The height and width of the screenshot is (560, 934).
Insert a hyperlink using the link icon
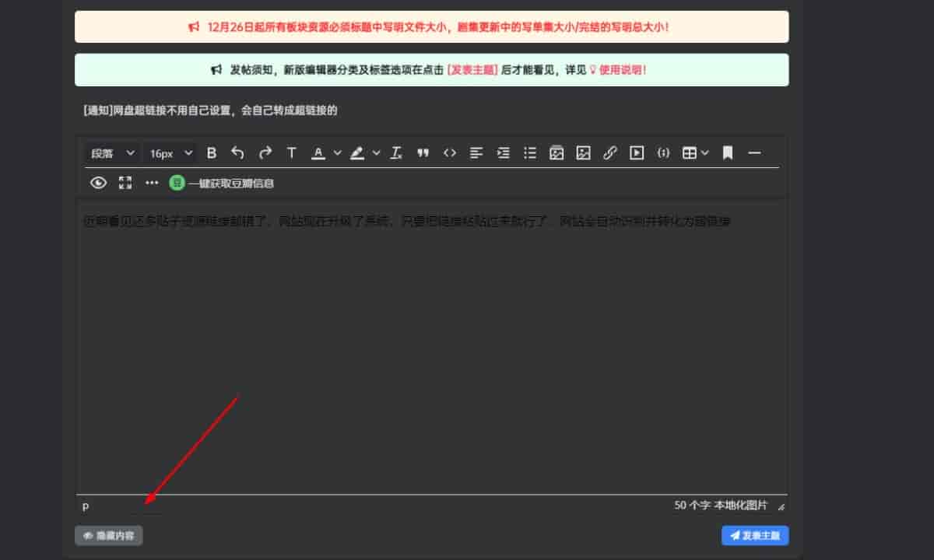click(610, 153)
